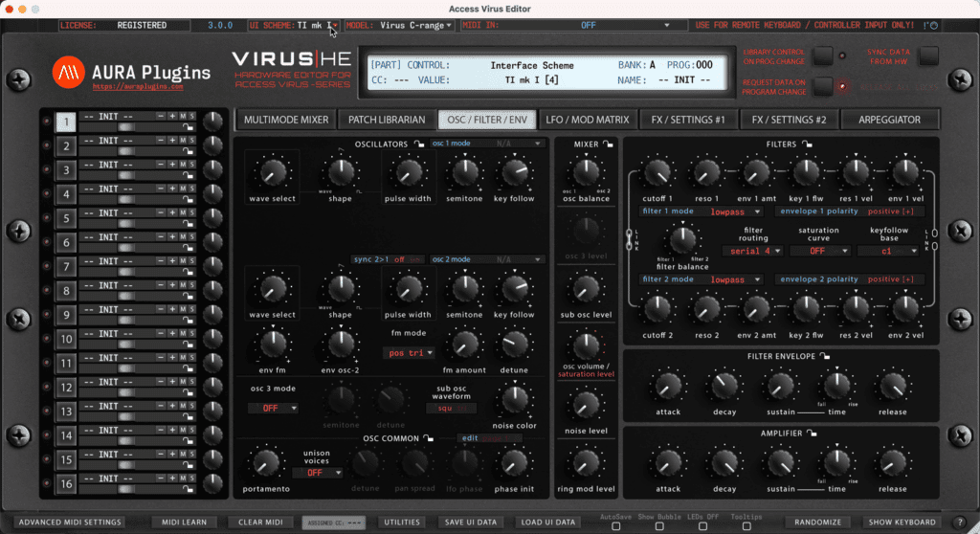The image size is (980, 534).
Task: Switch to the FX / SETTINGS #1 tab
Action: [687, 120]
